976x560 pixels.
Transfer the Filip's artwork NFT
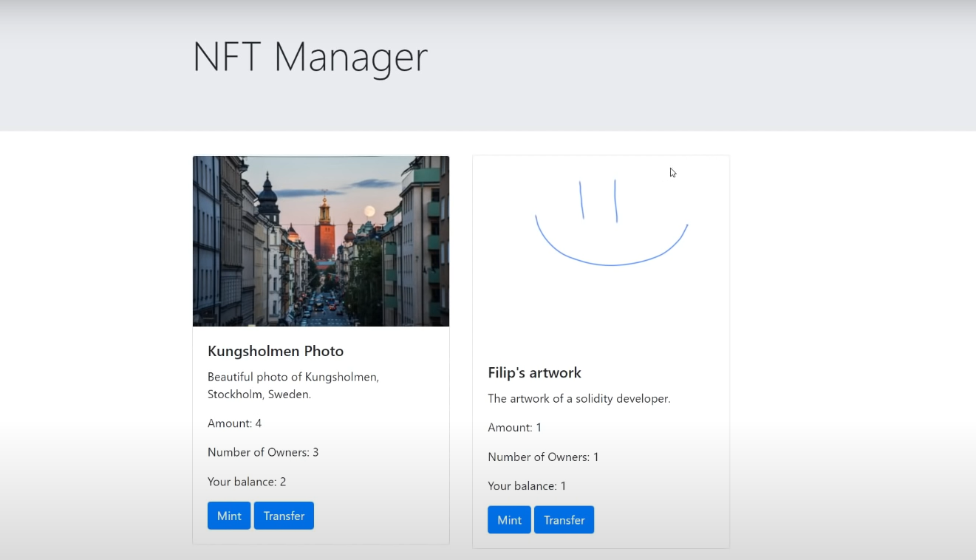(x=564, y=520)
